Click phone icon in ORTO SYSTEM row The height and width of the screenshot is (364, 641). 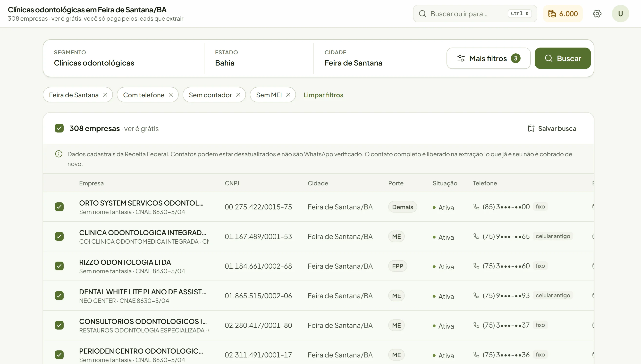pyautogui.click(x=476, y=207)
